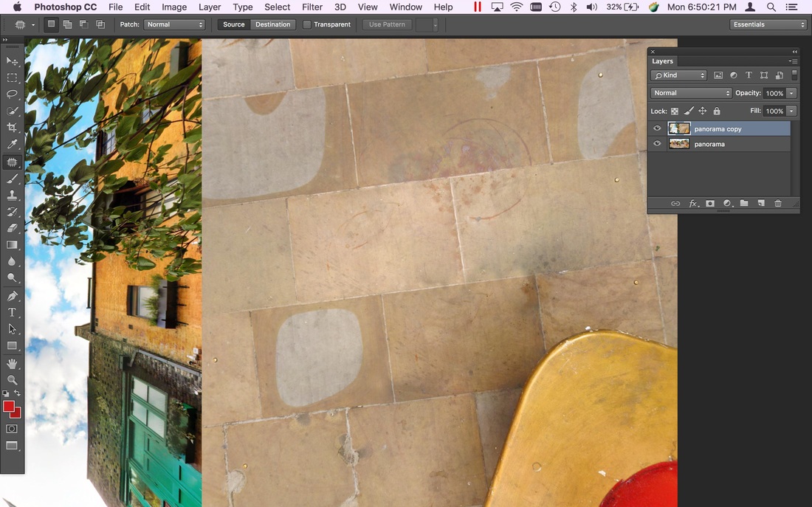Select the Eyedropper tool
Screen dimensions: 812x507
tap(12, 145)
